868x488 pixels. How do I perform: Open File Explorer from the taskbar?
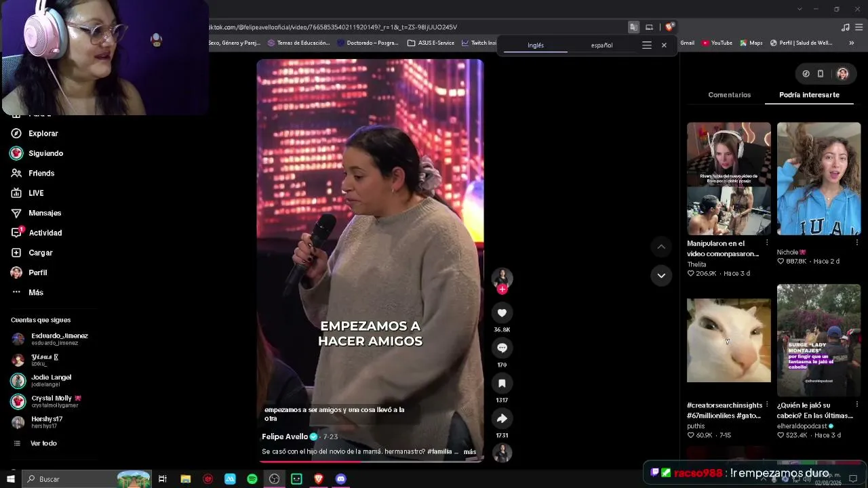[185, 479]
